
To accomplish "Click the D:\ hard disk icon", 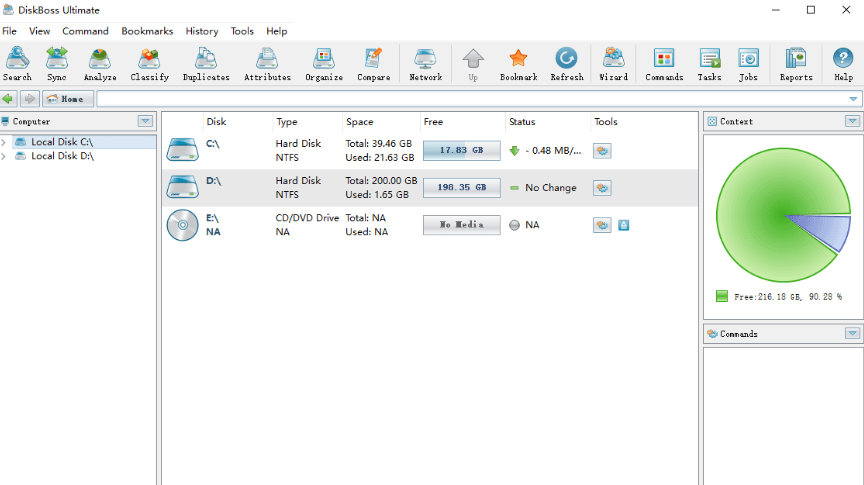I will coord(182,187).
